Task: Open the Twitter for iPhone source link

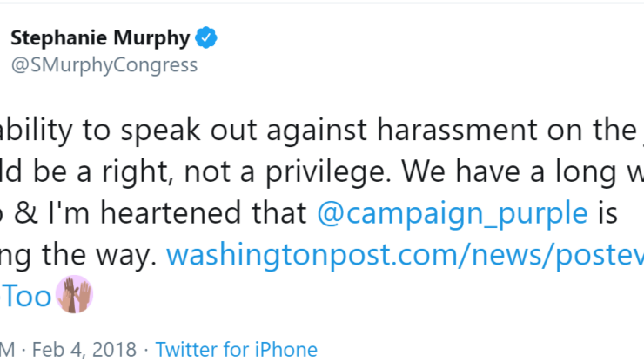Action: (x=236, y=350)
